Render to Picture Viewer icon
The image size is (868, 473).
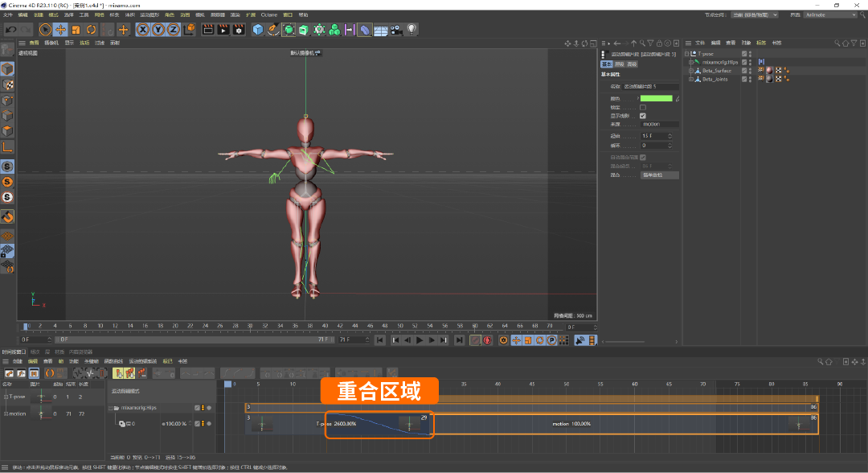[223, 29]
